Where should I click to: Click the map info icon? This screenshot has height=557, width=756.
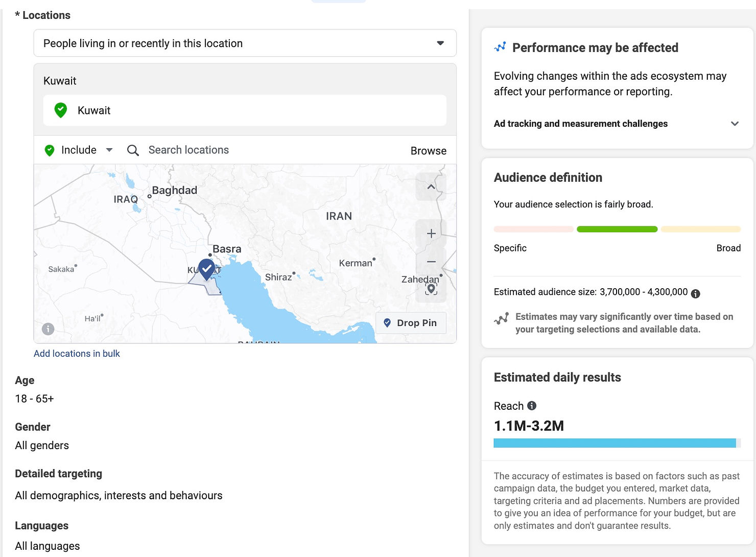pyautogui.click(x=48, y=329)
